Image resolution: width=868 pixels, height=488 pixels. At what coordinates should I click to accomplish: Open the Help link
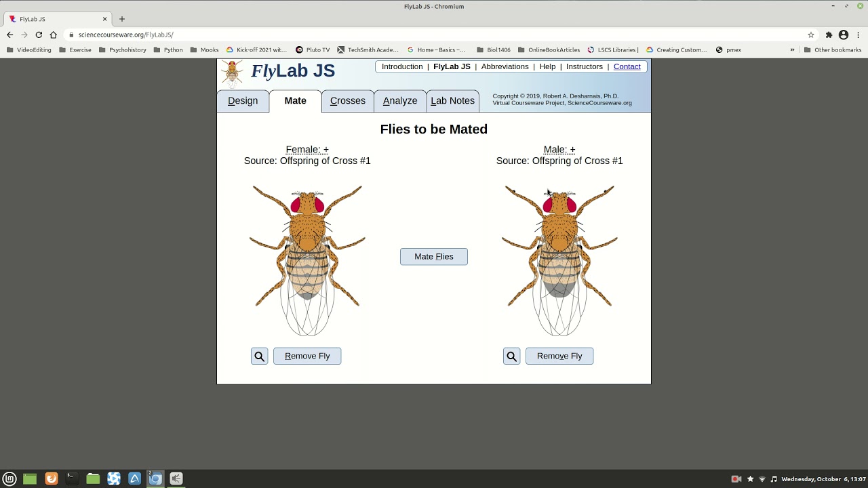(x=547, y=66)
